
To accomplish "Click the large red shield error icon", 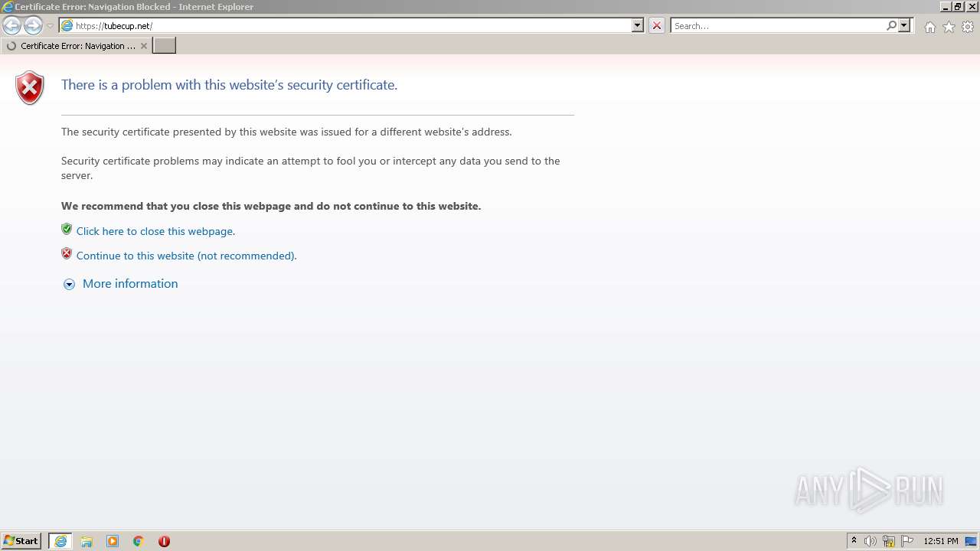I will pos(30,87).
